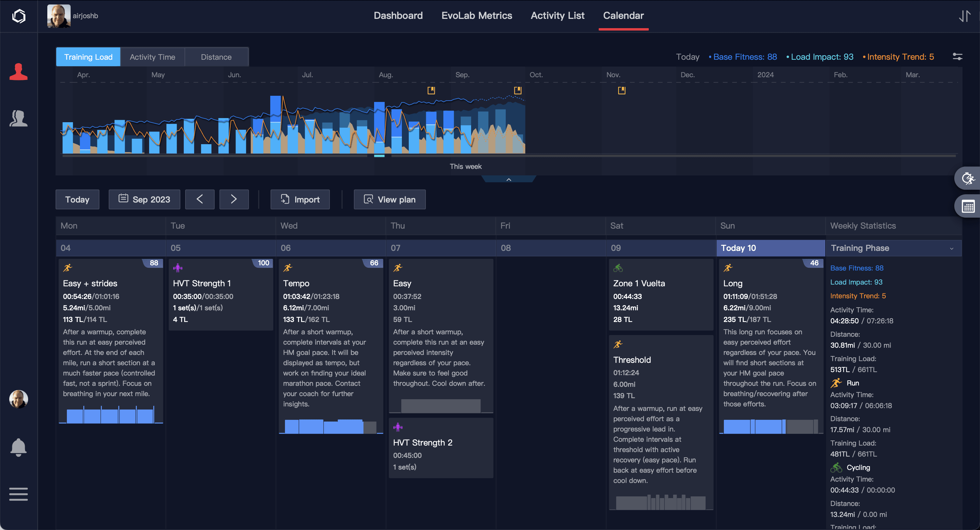This screenshot has width=980, height=530.
Task: Open the hamburger menu in sidebar
Action: [x=18, y=494]
